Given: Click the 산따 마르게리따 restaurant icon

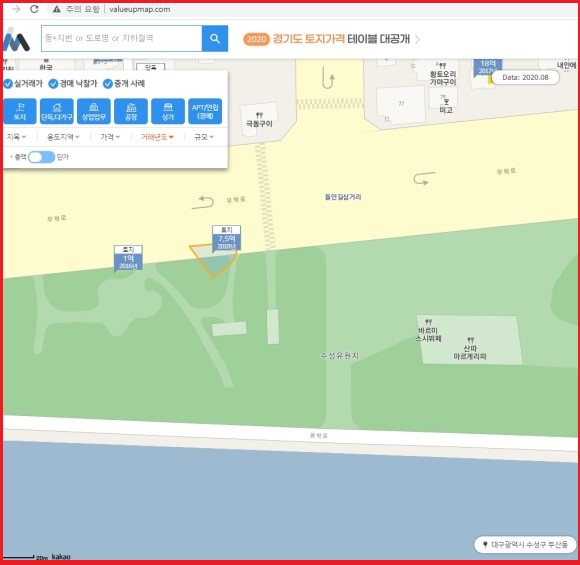Looking at the screenshot, I should click(471, 340).
